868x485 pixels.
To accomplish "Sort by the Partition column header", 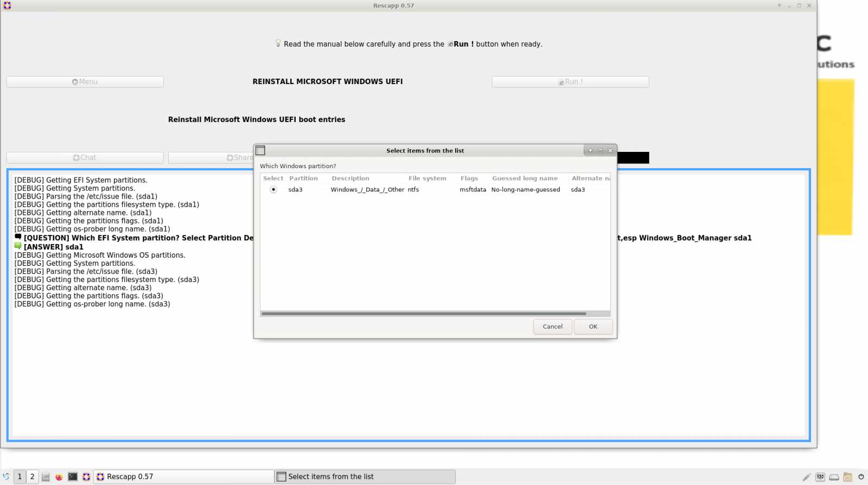I will coord(303,178).
